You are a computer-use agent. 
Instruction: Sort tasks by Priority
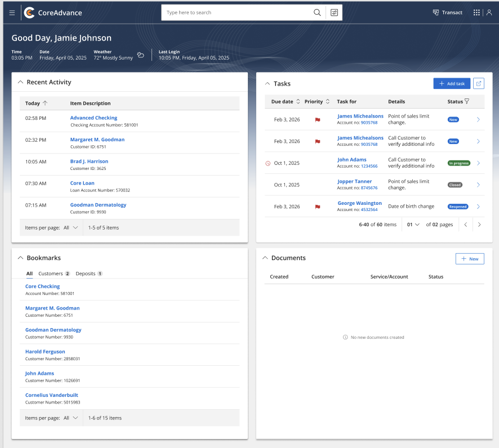tap(328, 101)
